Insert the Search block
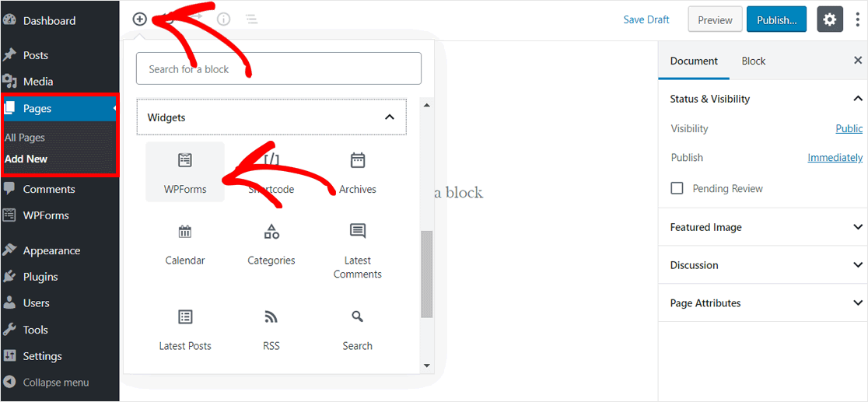 click(x=358, y=330)
